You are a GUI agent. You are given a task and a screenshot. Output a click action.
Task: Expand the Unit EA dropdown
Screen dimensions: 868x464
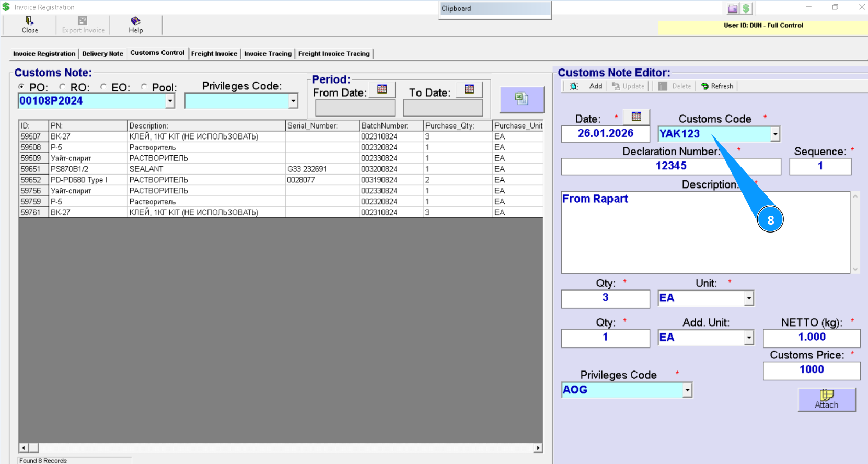click(x=749, y=298)
